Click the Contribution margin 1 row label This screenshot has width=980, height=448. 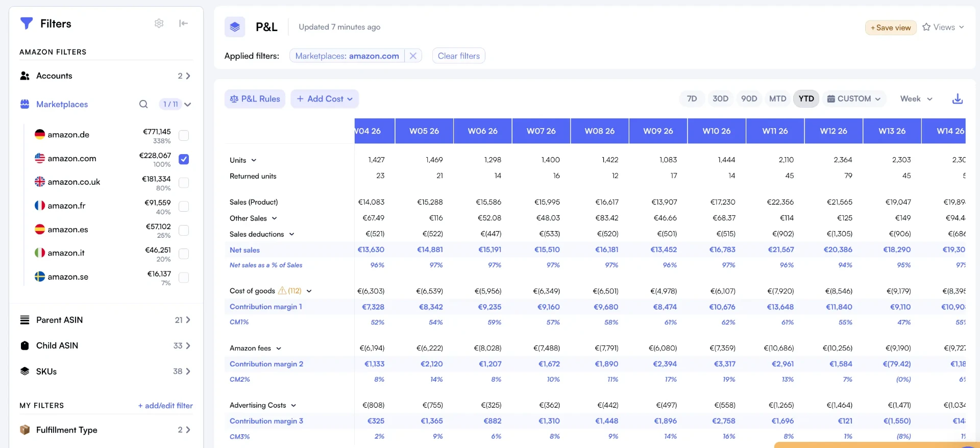(x=265, y=307)
